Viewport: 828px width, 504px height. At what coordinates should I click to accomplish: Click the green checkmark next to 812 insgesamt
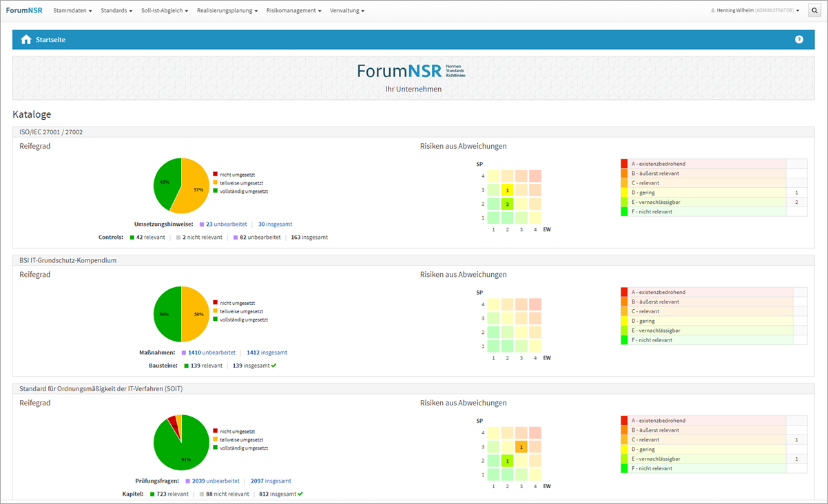[300, 494]
